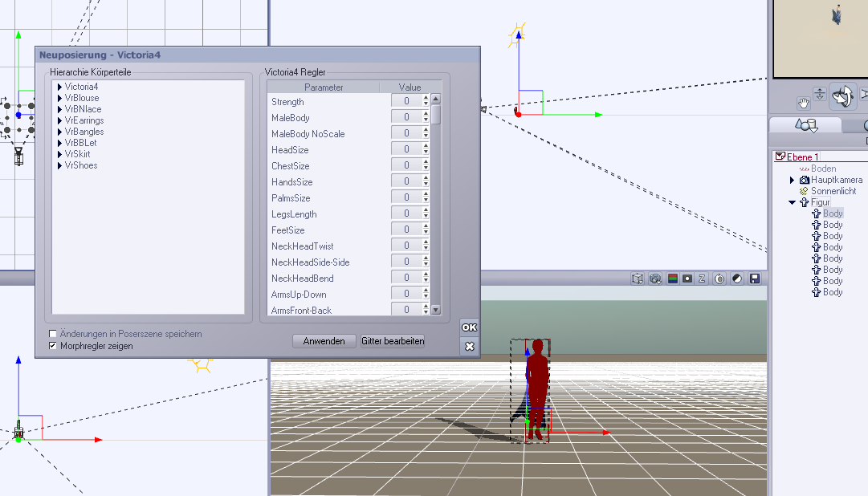
Task: Click the red figure in perspective viewport
Action: click(536, 389)
